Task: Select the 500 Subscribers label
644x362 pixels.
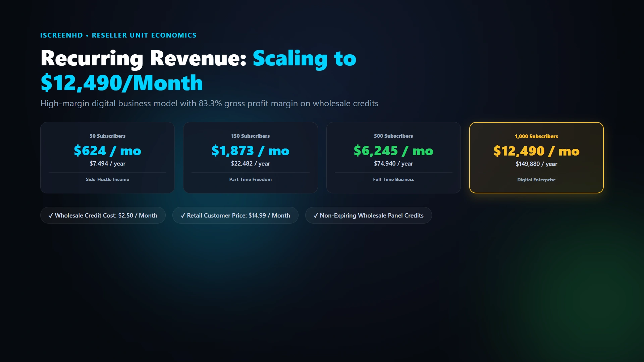Action: click(393, 136)
